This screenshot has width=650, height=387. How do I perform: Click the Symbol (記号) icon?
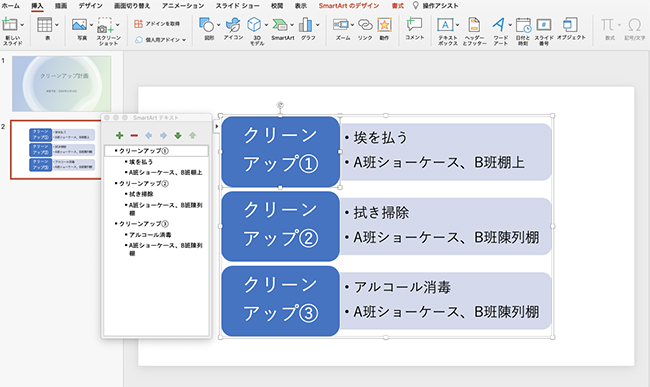tap(634, 25)
